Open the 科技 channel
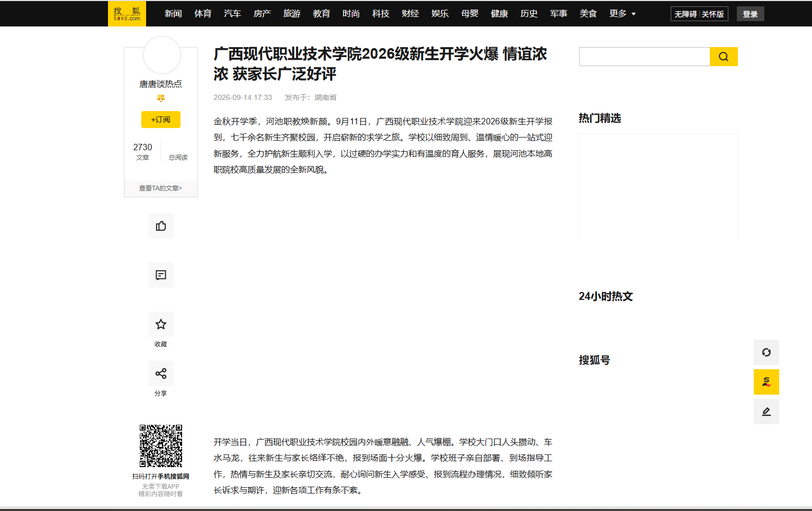Viewport: 812px width, 511px height. pos(381,14)
